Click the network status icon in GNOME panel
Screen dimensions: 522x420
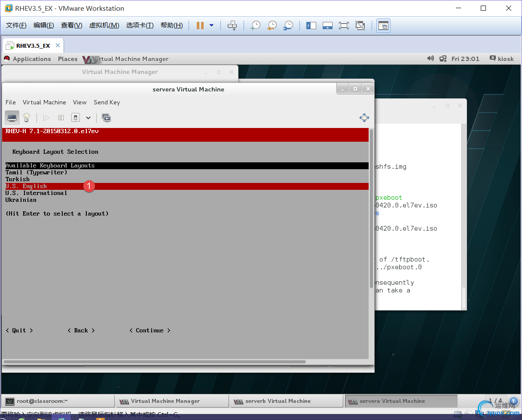tap(443, 59)
